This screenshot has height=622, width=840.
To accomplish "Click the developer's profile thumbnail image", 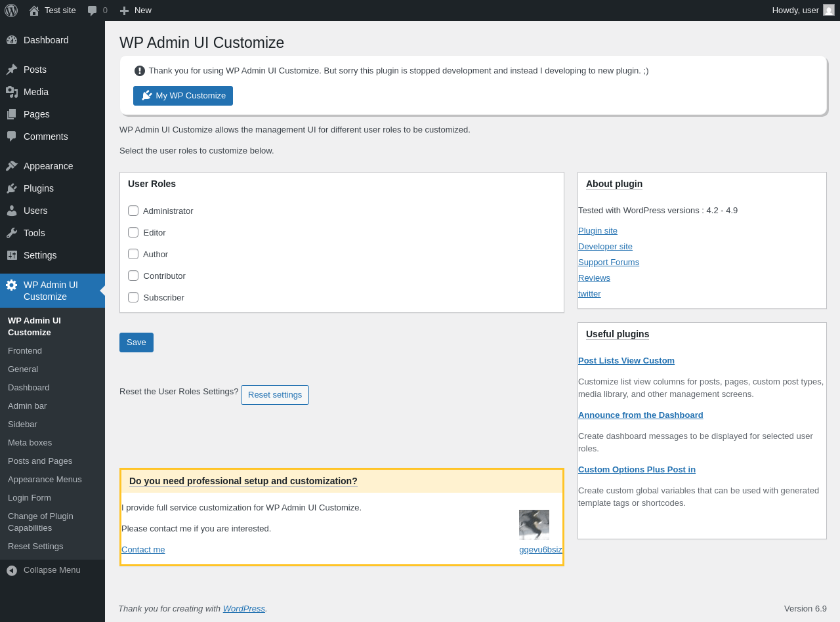I will [x=534, y=525].
